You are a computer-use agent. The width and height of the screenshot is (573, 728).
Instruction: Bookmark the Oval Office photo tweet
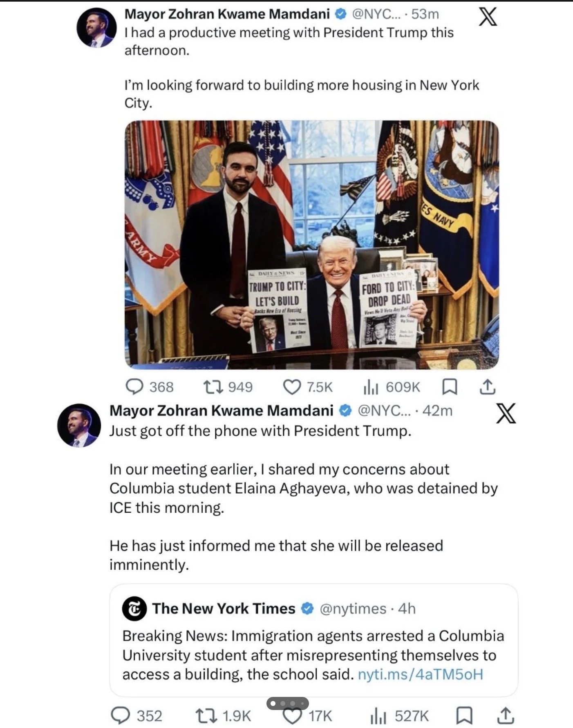pos(450,386)
